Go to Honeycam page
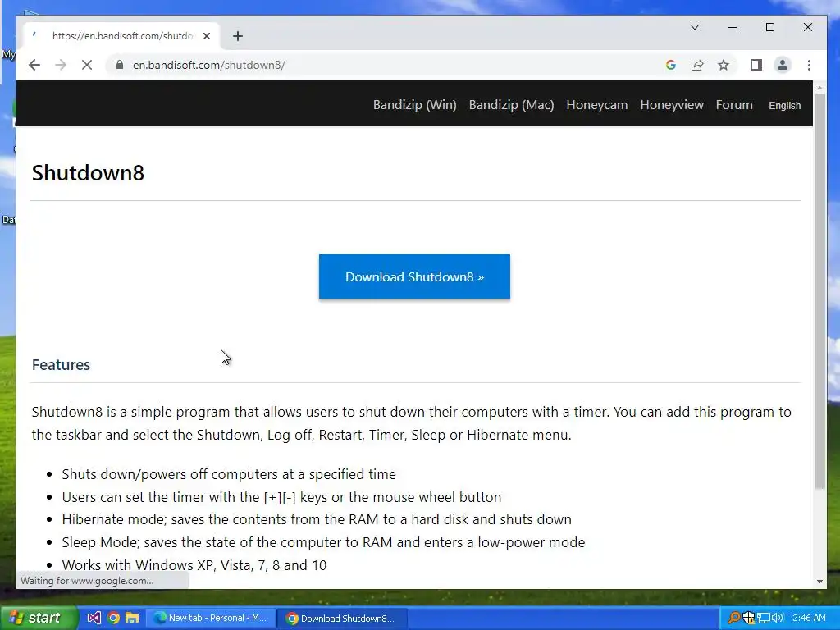 pyautogui.click(x=597, y=105)
